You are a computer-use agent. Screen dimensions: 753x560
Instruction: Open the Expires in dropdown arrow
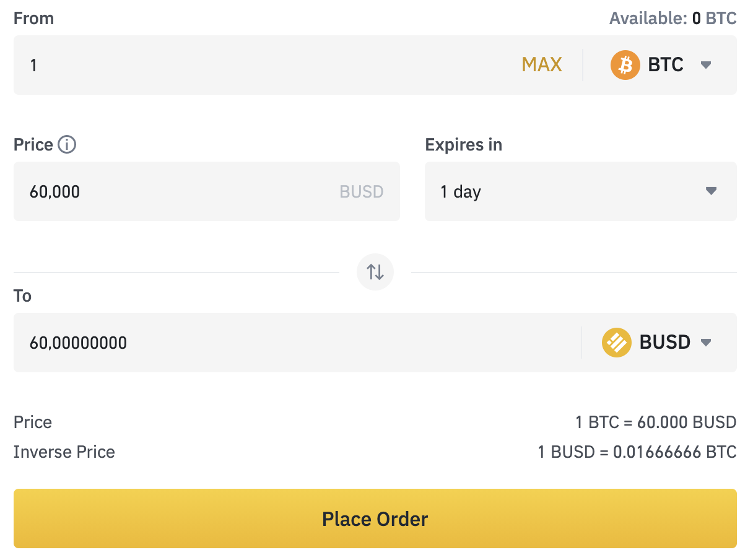711,191
